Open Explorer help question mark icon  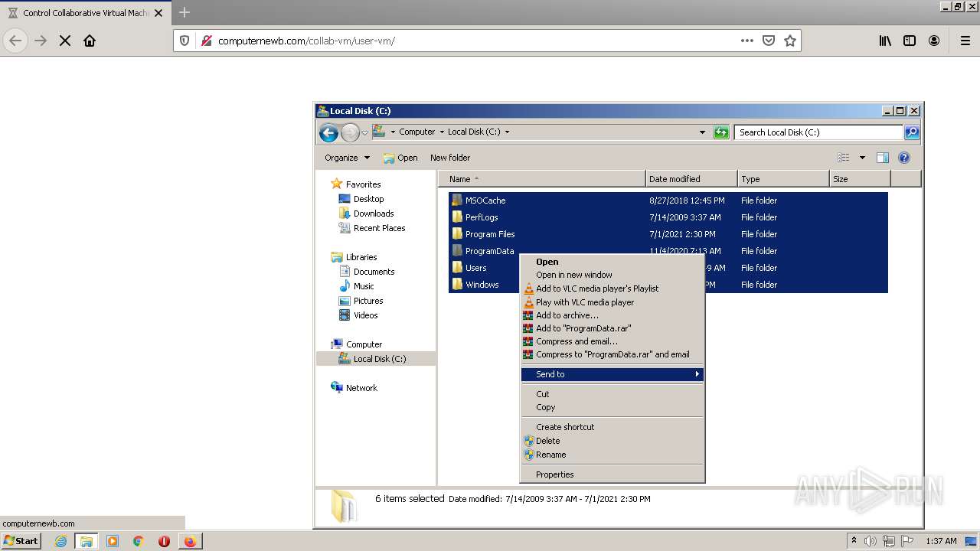pos(904,158)
